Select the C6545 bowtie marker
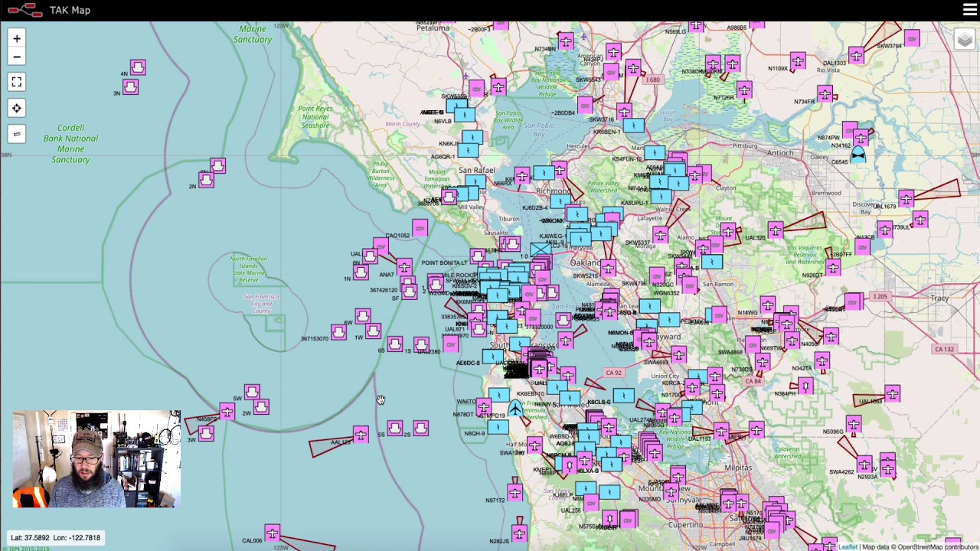Image resolution: width=980 pixels, height=551 pixels. (857, 155)
